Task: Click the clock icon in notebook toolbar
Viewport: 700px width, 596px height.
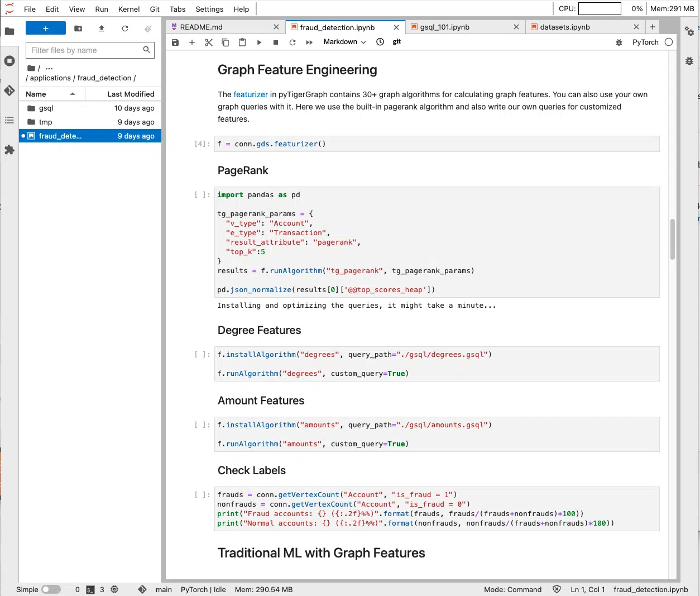Action: point(380,42)
